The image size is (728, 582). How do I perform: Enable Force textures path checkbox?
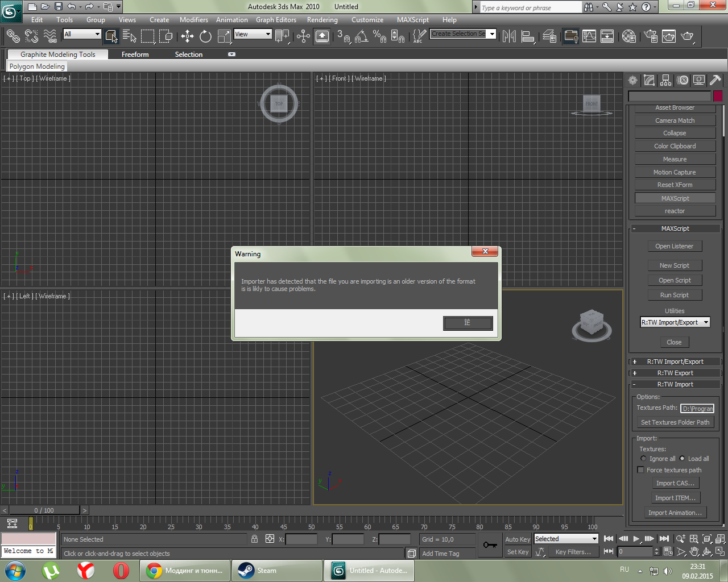(641, 470)
